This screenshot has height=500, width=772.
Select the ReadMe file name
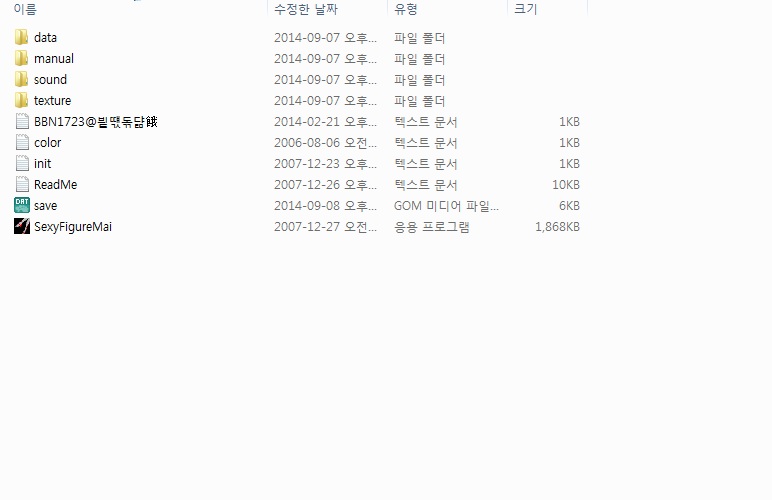coord(56,185)
